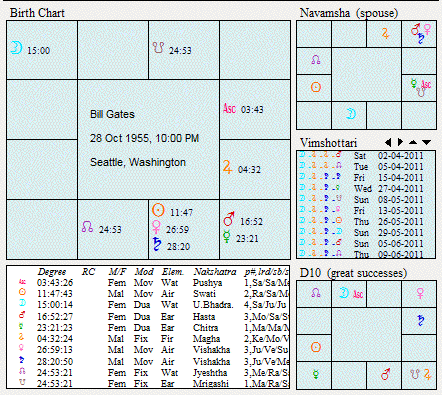Click the Asc marker at 03:43
This screenshot has height=395, width=442.
(229, 108)
